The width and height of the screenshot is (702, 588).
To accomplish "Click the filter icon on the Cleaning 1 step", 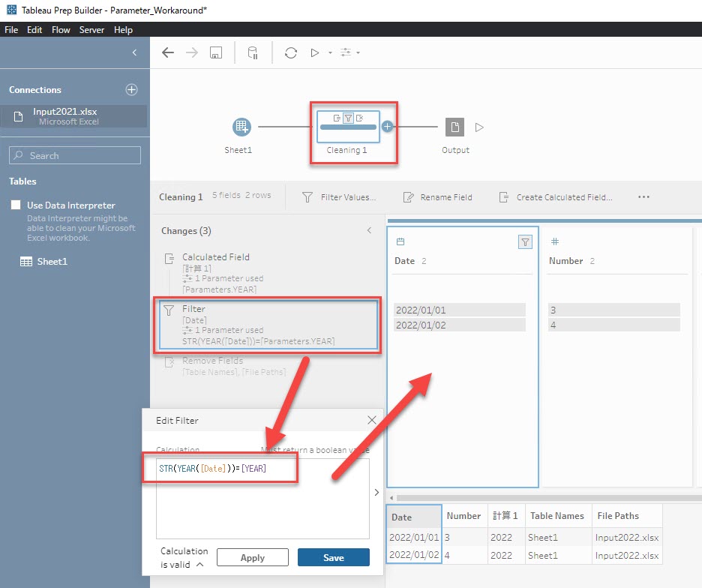I will tap(348, 118).
